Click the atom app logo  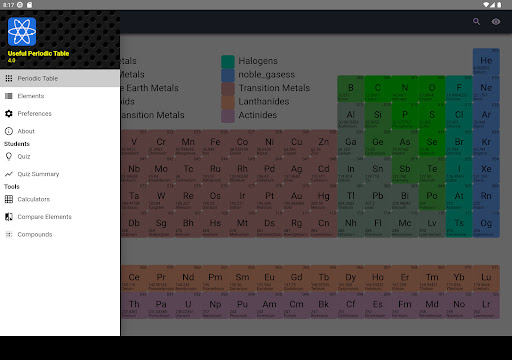point(22,32)
